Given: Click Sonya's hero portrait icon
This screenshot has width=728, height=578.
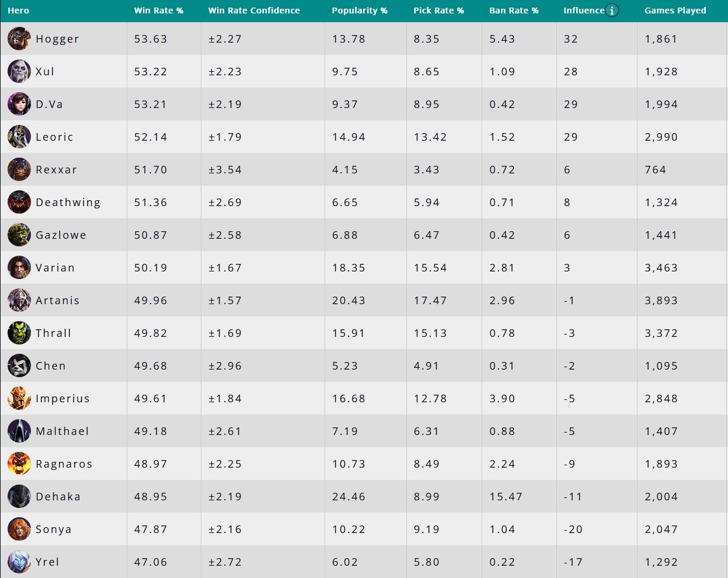Looking at the screenshot, I should click(x=19, y=529).
